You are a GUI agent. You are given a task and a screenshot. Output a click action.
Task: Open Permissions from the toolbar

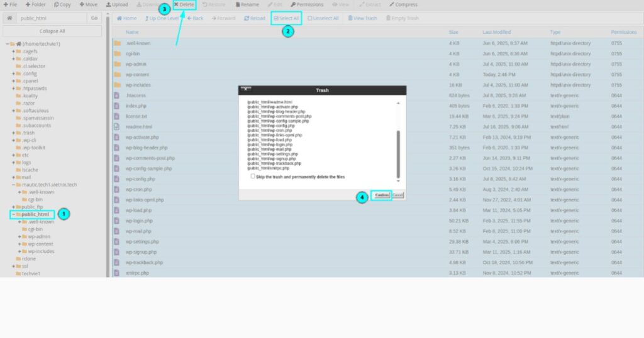click(306, 4)
